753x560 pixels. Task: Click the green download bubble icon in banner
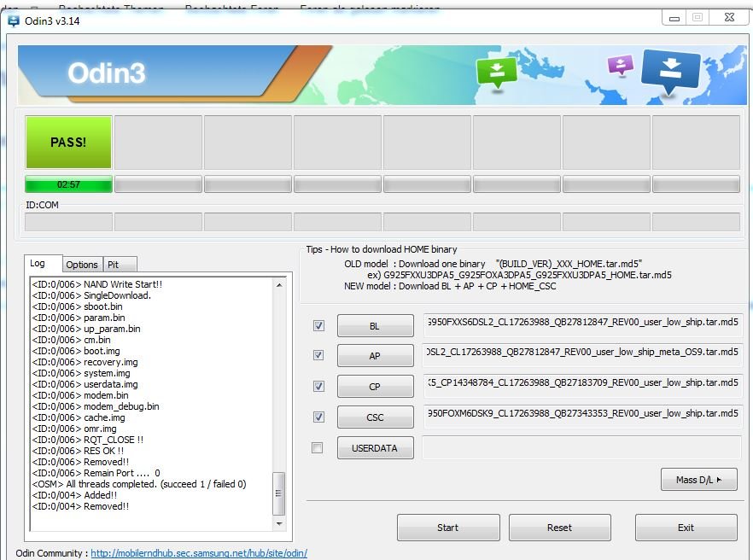point(497,73)
